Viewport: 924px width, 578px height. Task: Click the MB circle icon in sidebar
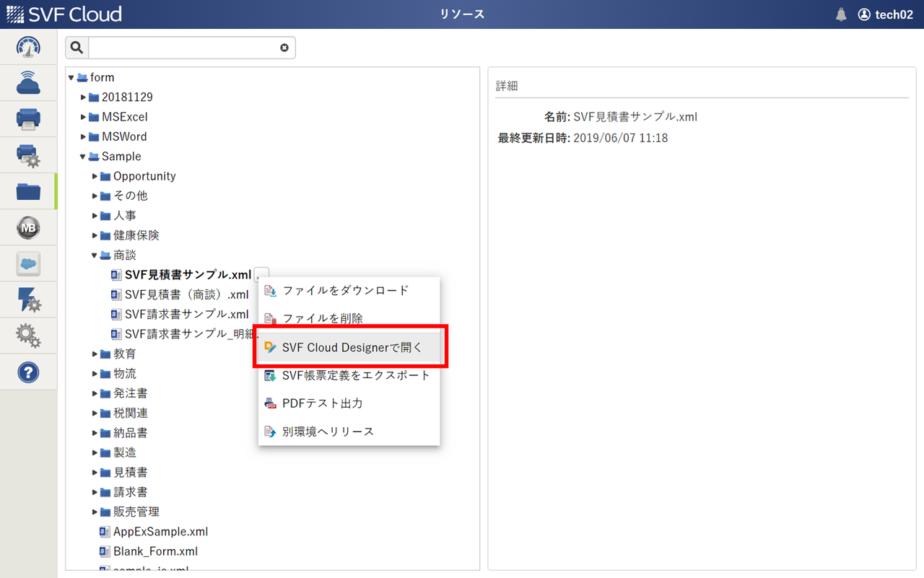(28, 227)
